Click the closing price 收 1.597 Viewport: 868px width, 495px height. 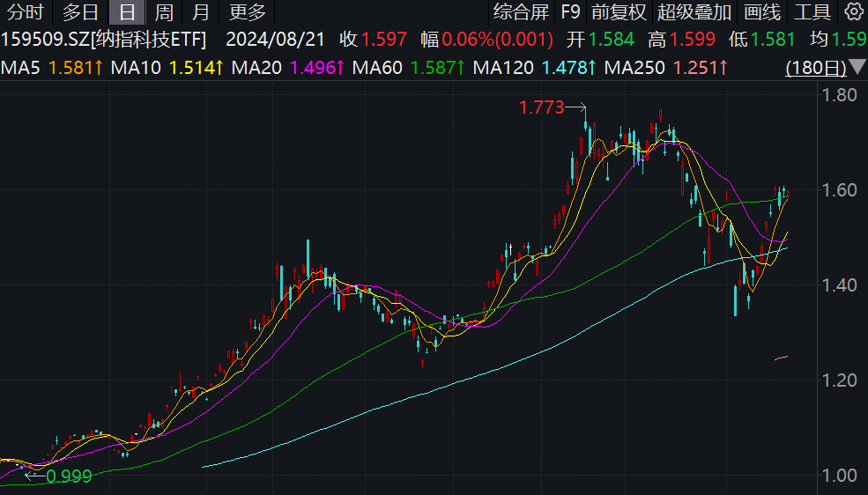[373, 40]
